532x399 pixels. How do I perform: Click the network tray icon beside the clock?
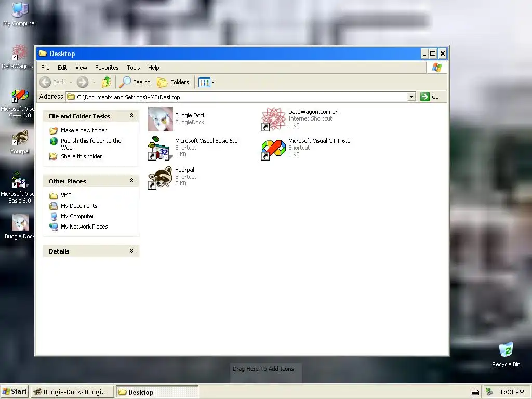489,392
